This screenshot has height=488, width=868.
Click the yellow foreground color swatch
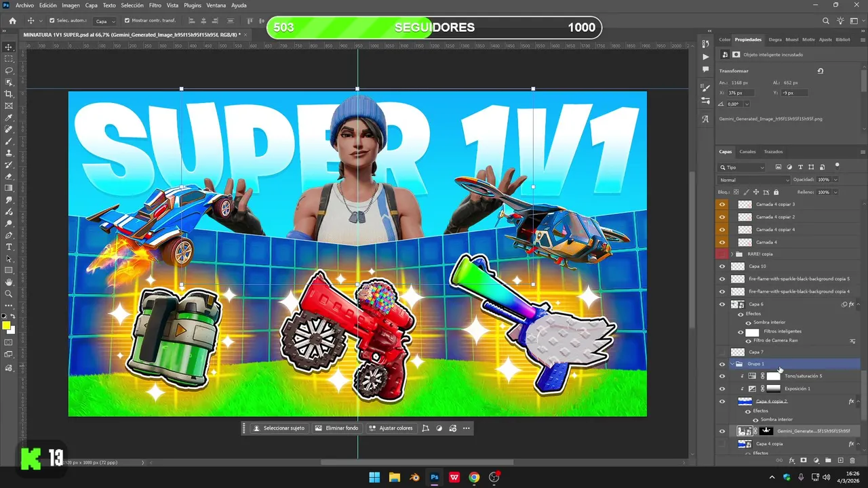point(6,326)
